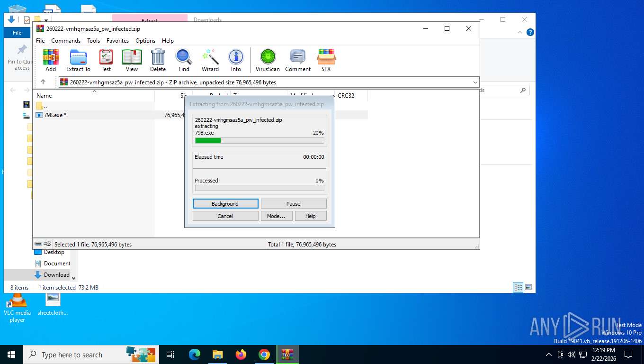
Task: Click the SFX archive icon
Action: coord(326,60)
